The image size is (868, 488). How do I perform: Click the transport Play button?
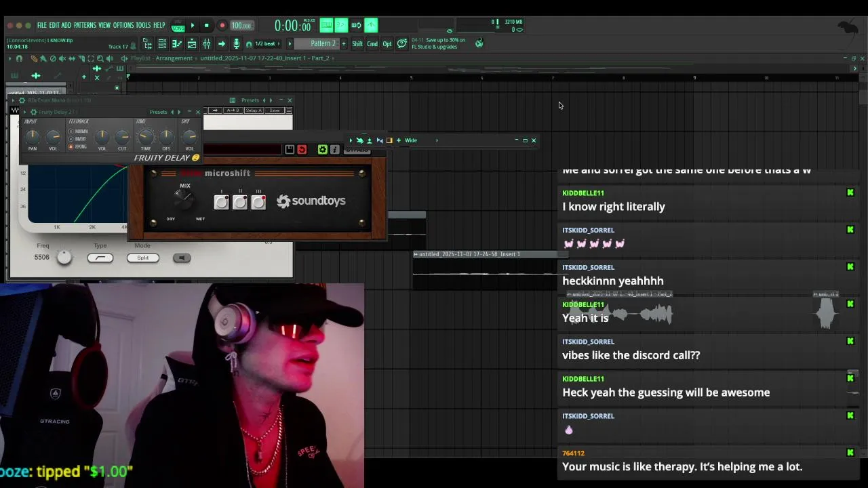(x=193, y=26)
